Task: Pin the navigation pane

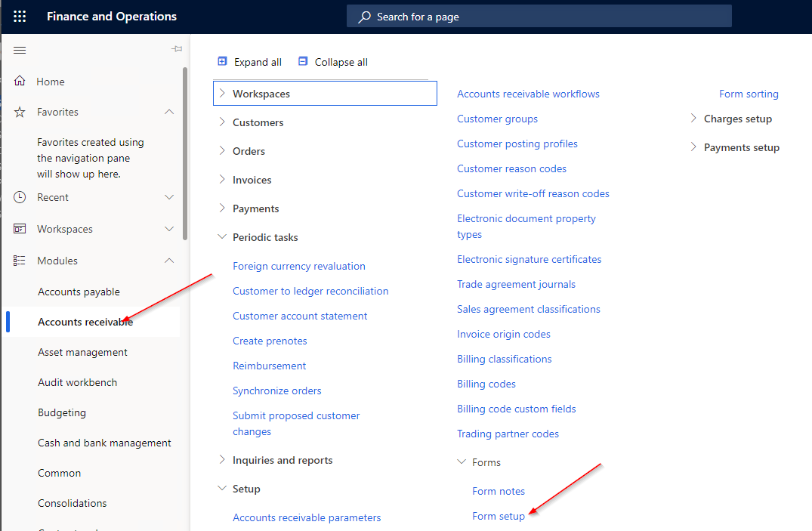Action: point(177,49)
